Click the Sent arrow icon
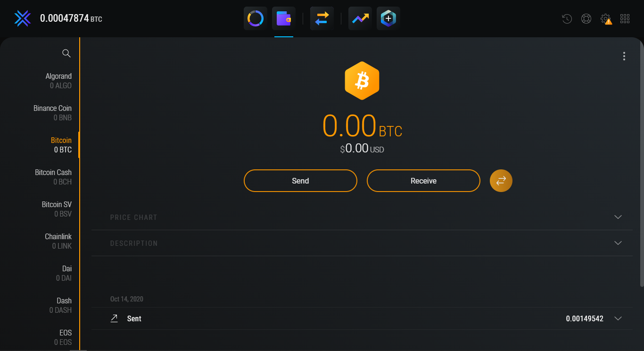Viewport: 644px width, 351px height. pyautogui.click(x=114, y=318)
